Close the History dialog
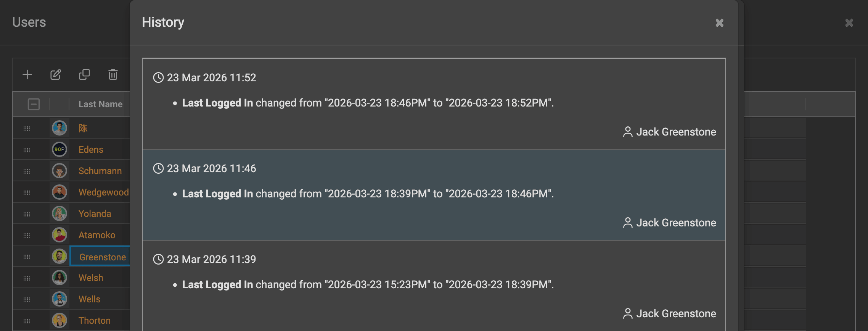Viewport: 868px width, 331px height. coord(719,23)
